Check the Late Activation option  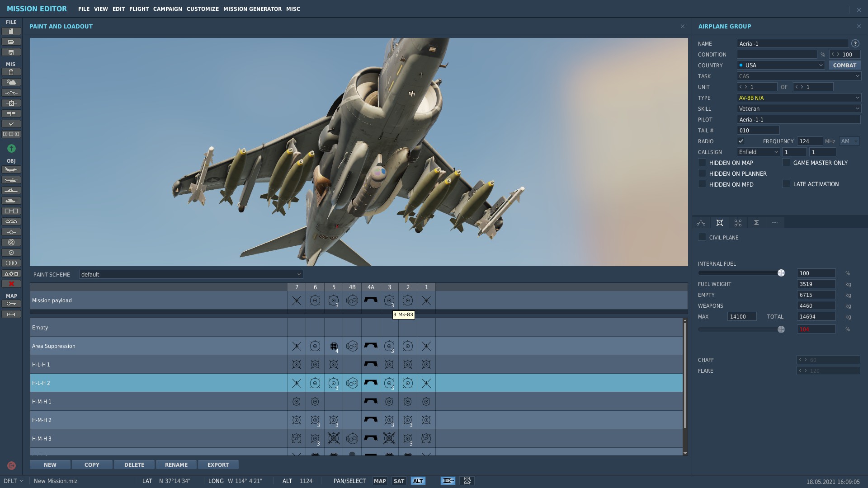(786, 184)
